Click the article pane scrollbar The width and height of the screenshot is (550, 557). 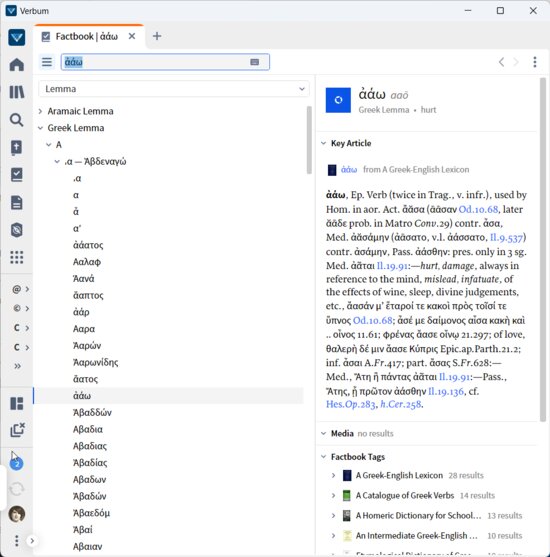tap(543, 249)
